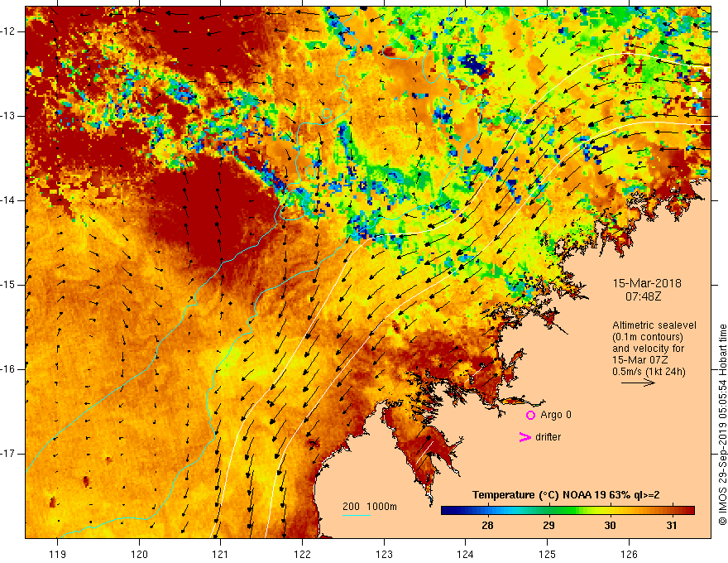Click the '15-Mar 07Z' caption line
Viewport: 728px width, 563px height.
(640, 360)
